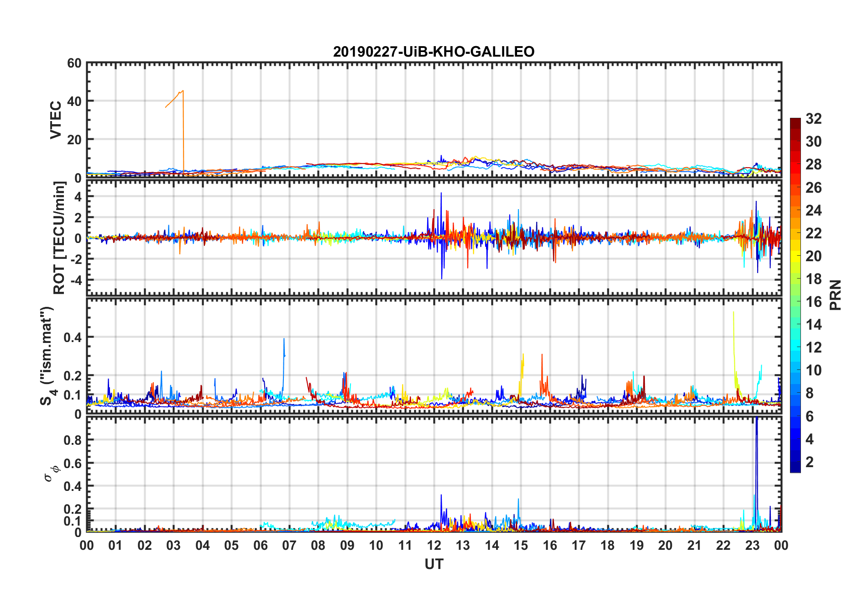Click colorbar tick label 16

(814, 301)
